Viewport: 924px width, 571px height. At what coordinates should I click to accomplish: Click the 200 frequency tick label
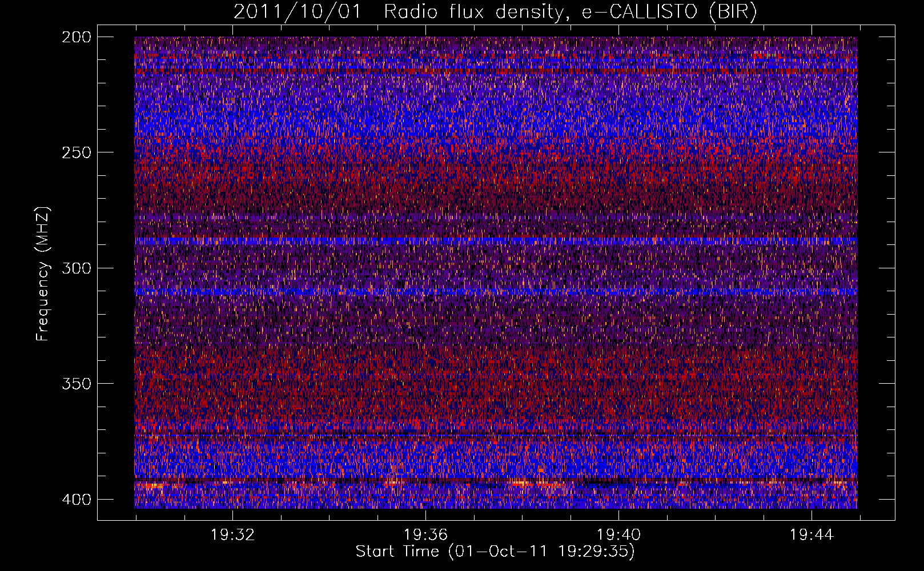(76, 37)
